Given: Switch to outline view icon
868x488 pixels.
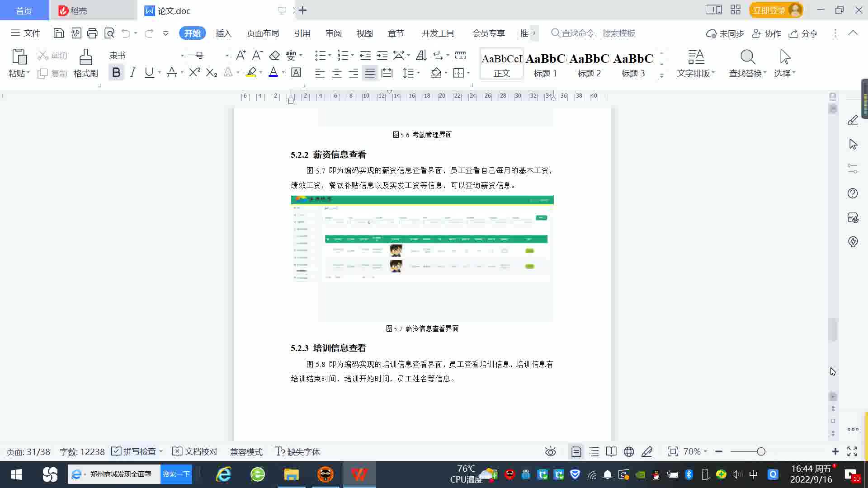Looking at the screenshot, I should coord(594,451).
